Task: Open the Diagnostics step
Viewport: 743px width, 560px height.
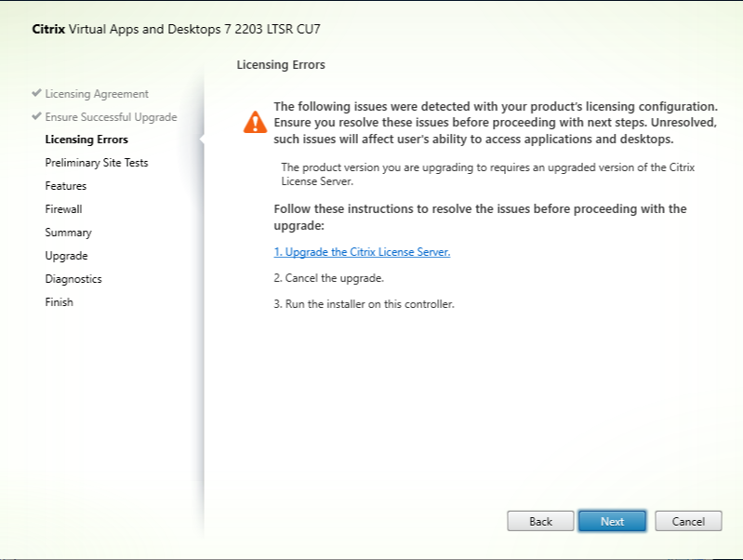Action: click(73, 279)
